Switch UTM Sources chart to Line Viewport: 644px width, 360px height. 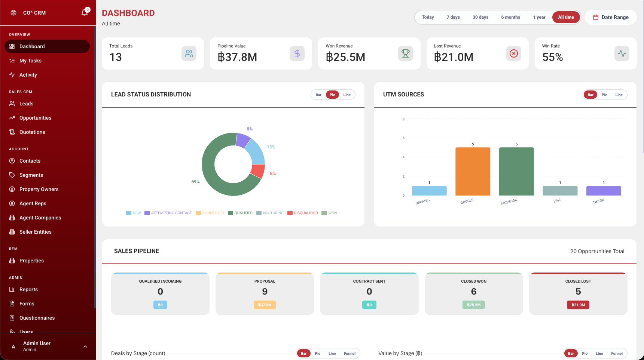619,95
